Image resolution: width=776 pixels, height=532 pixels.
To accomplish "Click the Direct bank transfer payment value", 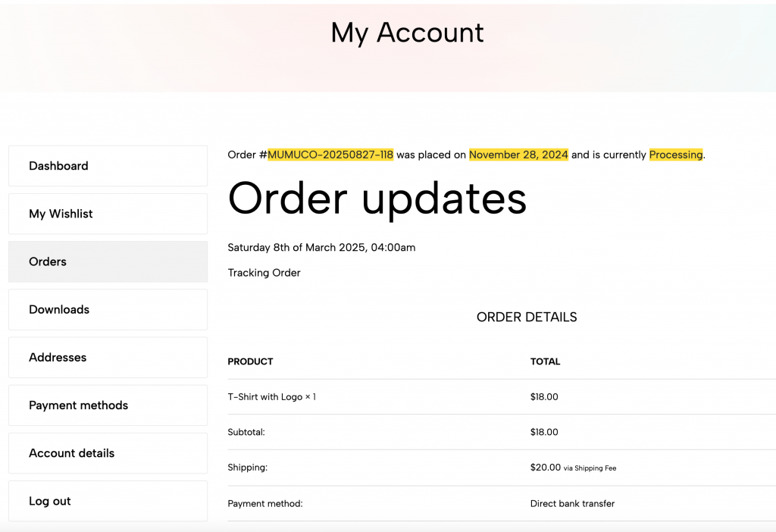I will tap(572, 504).
